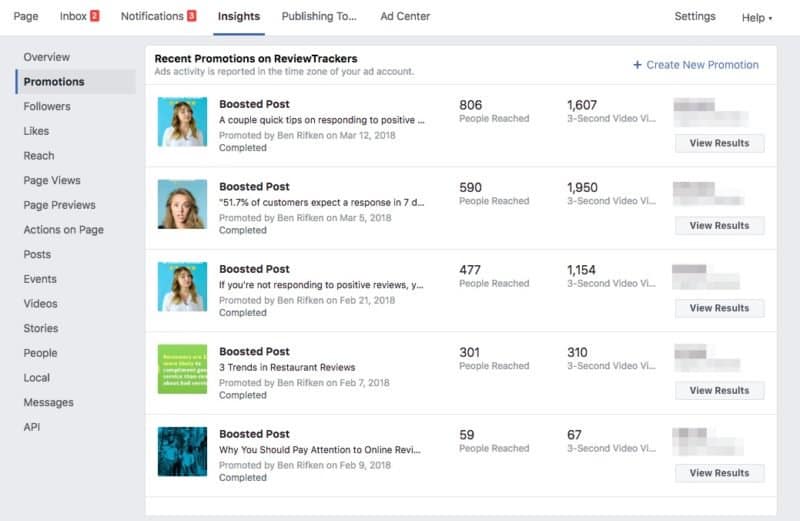Open Messages in the sidebar

(48, 403)
